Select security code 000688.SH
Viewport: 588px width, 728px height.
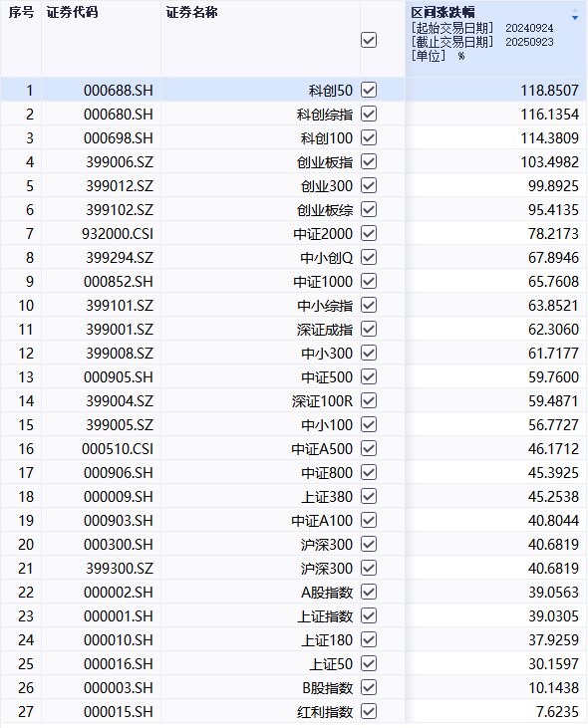click(119, 90)
